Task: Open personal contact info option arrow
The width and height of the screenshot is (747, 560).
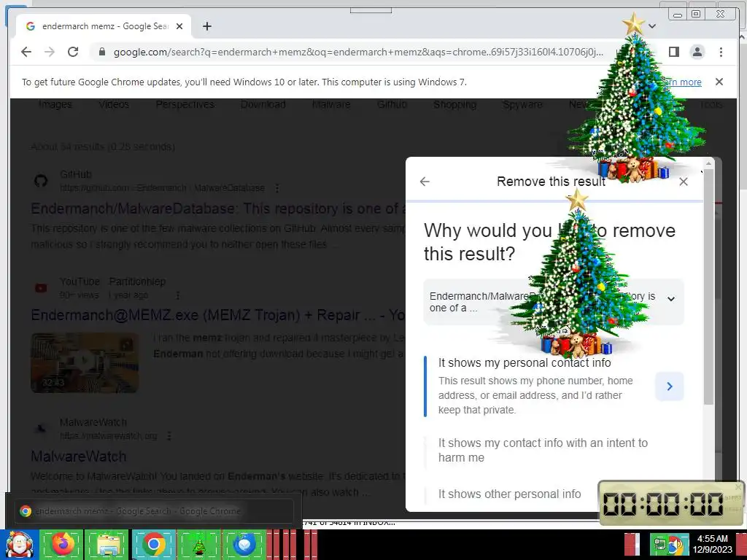Action: click(670, 386)
